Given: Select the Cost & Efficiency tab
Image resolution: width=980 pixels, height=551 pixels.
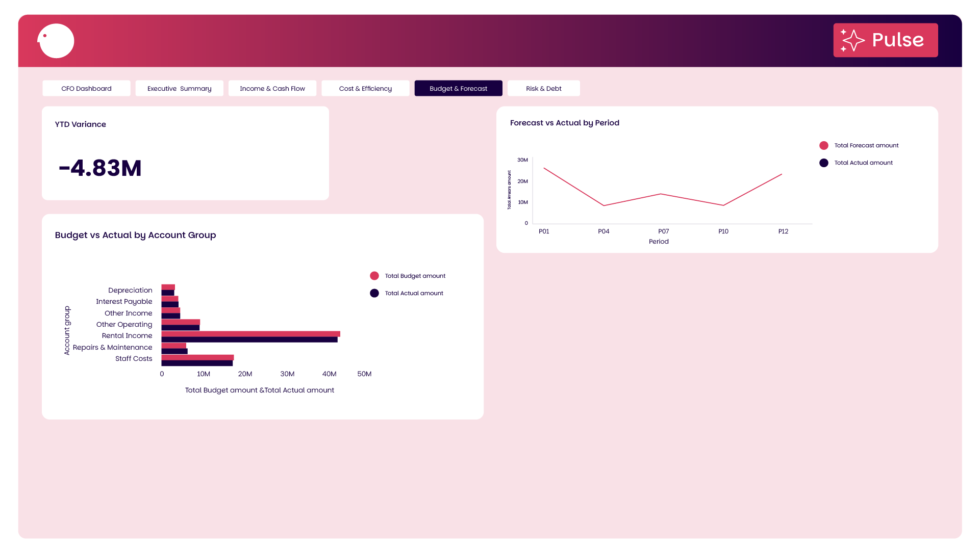Looking at the screenshot, I should [x=365, y=88].
